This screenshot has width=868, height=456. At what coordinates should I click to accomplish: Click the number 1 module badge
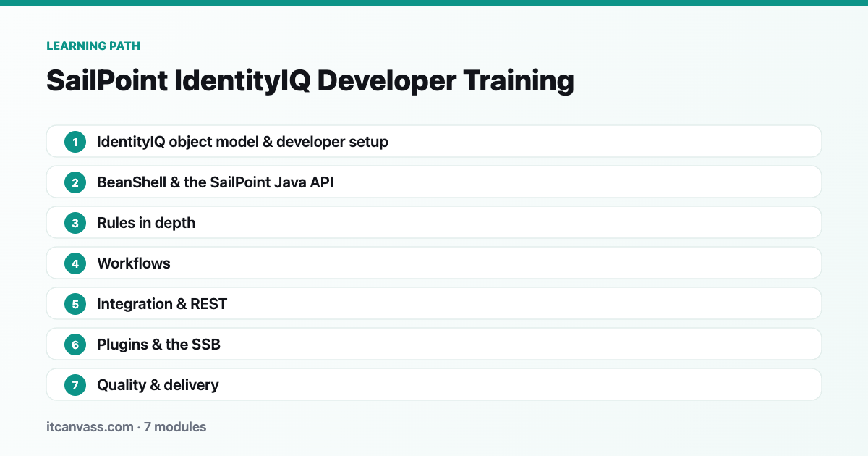(x=75, y=142)
